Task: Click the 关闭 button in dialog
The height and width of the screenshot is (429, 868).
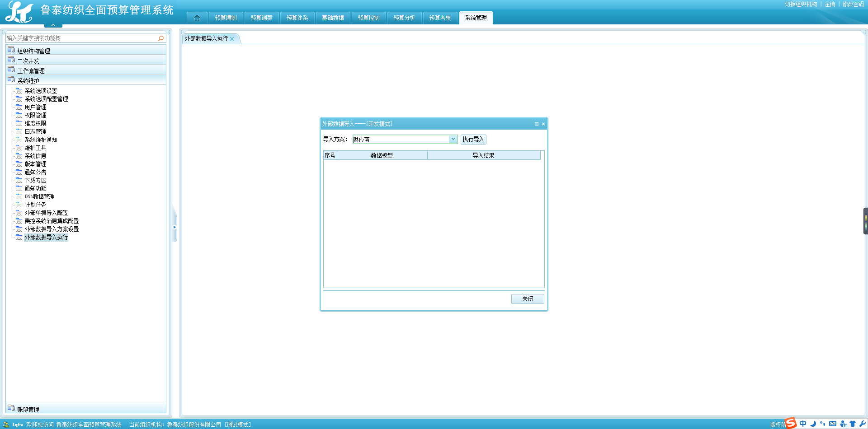Action: click(527, 299)
